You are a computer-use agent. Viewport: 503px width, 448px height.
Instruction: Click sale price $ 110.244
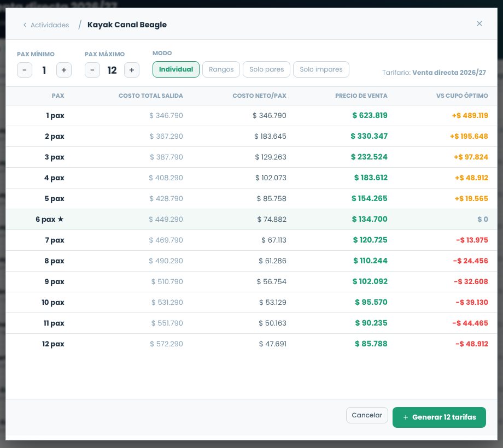371,261
